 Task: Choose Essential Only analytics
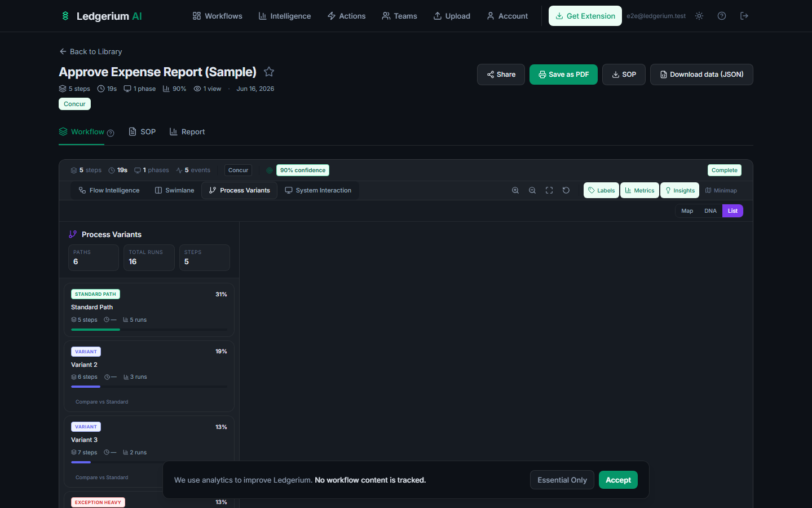pyautogui.click(x=562, y=480)
